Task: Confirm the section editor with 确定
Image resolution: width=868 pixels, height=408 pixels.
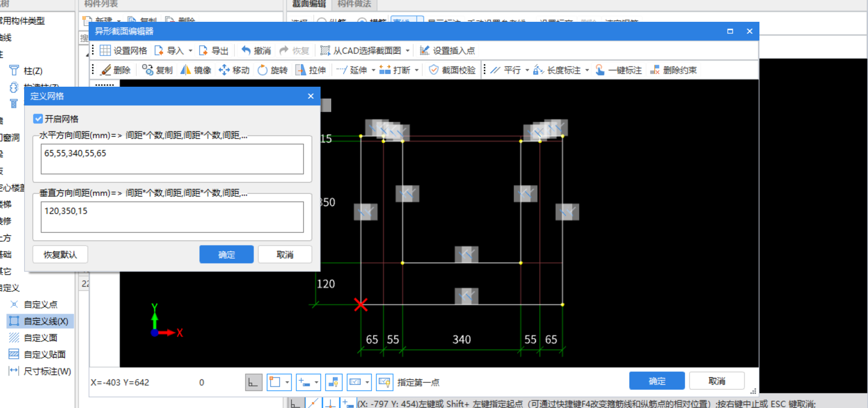Action: pyautogui.click(x=657, y=381)
